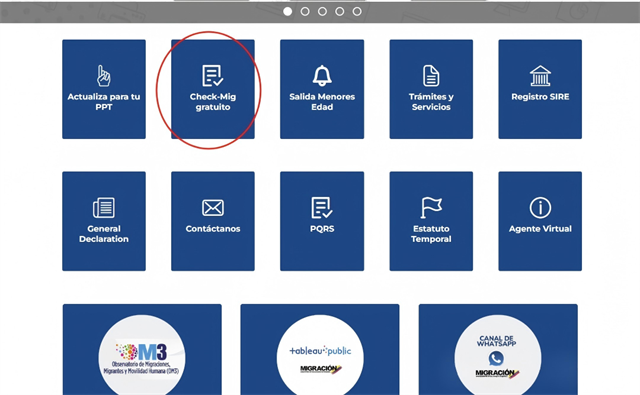Open the General Declaration label

104,234
